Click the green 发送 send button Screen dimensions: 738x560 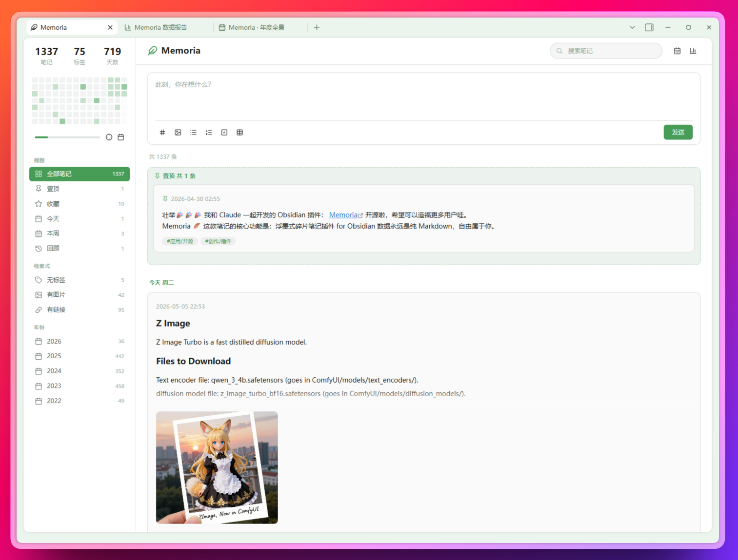pyautogui.click(x=678, y=132)
